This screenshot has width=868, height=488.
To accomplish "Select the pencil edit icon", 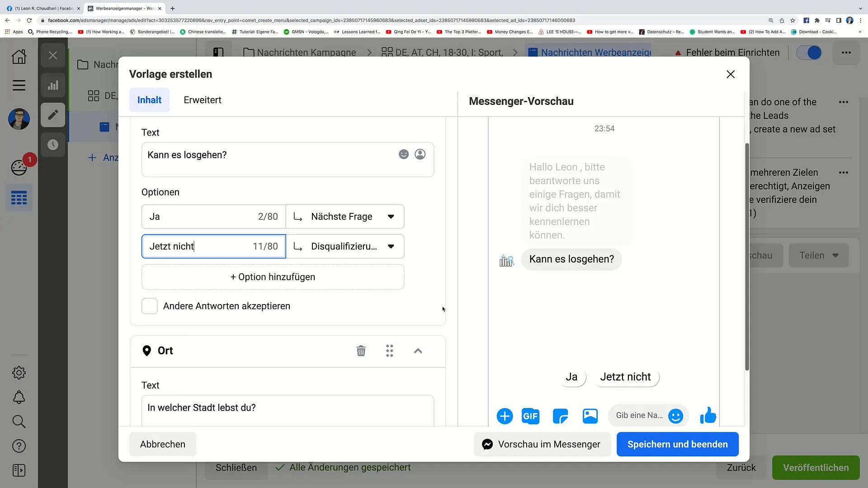I will tap(53, 115).
